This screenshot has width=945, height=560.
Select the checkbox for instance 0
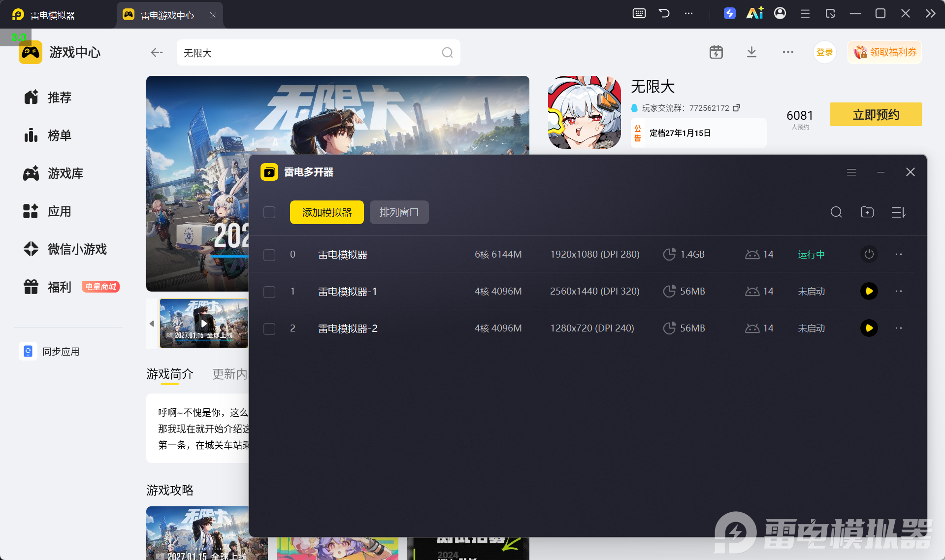coord(269,255)
